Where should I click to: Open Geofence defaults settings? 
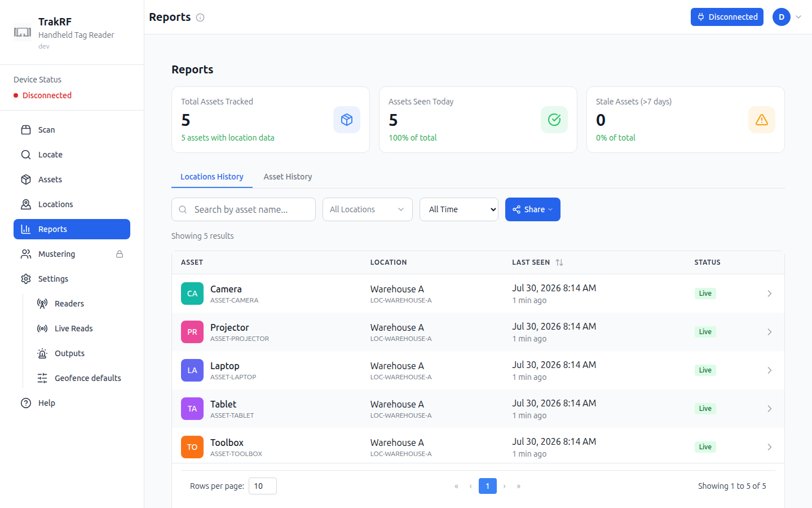point(80,378)
